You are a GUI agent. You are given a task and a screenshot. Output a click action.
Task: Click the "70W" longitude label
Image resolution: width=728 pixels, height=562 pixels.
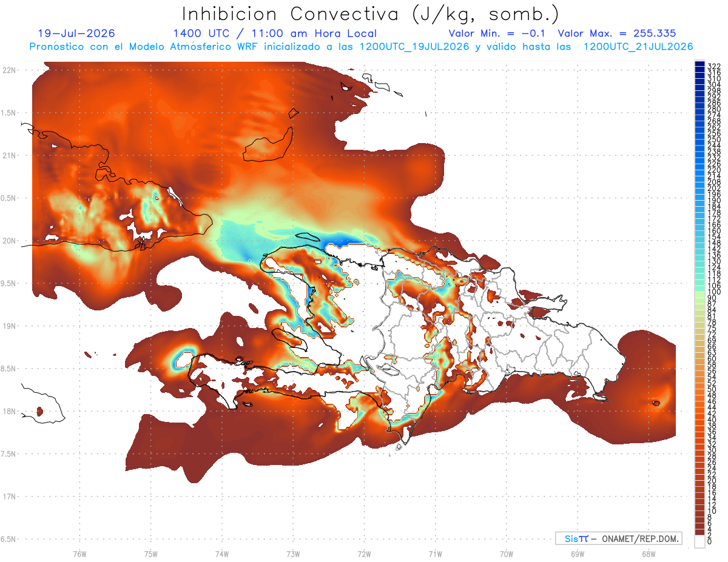(507, 554)
